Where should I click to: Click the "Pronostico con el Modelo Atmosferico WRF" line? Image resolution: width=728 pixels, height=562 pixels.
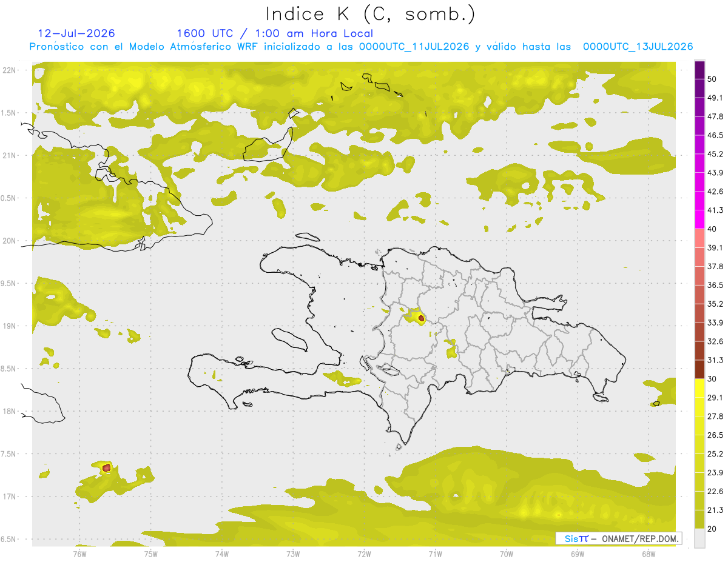(361, 47)
